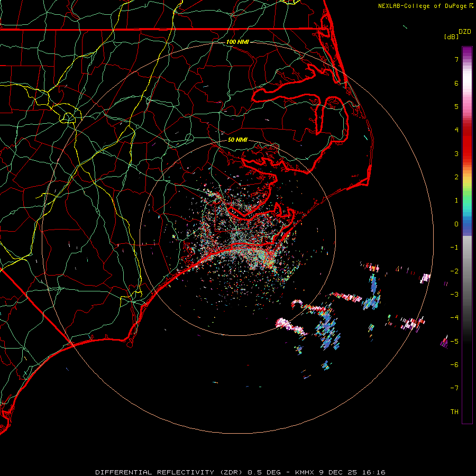Click the 2 value on color scale

pos(456,177)
